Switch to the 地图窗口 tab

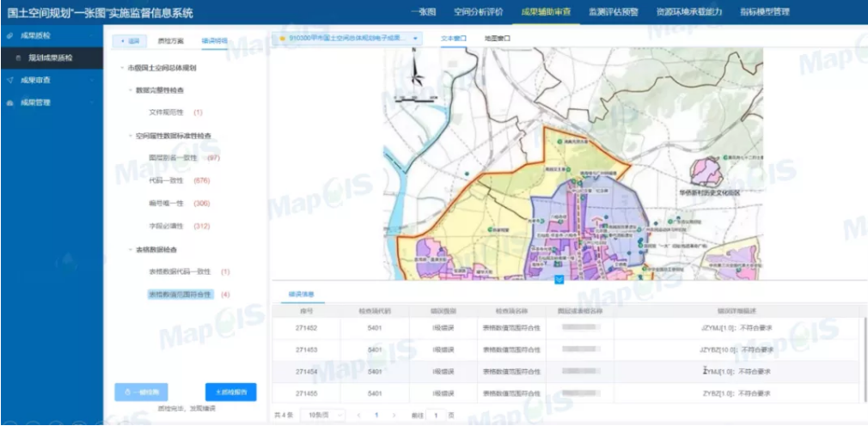[497, 39]
